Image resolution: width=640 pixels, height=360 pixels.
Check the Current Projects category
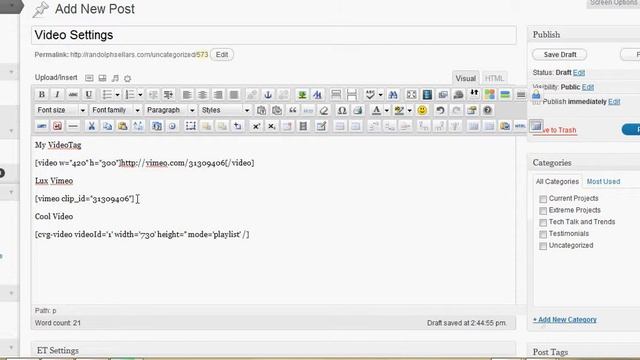tap(543, 199)
